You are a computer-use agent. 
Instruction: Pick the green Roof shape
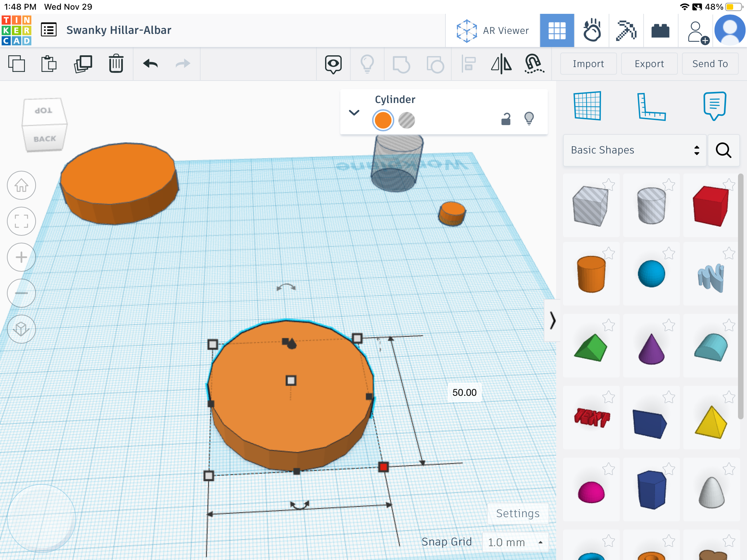591,347
